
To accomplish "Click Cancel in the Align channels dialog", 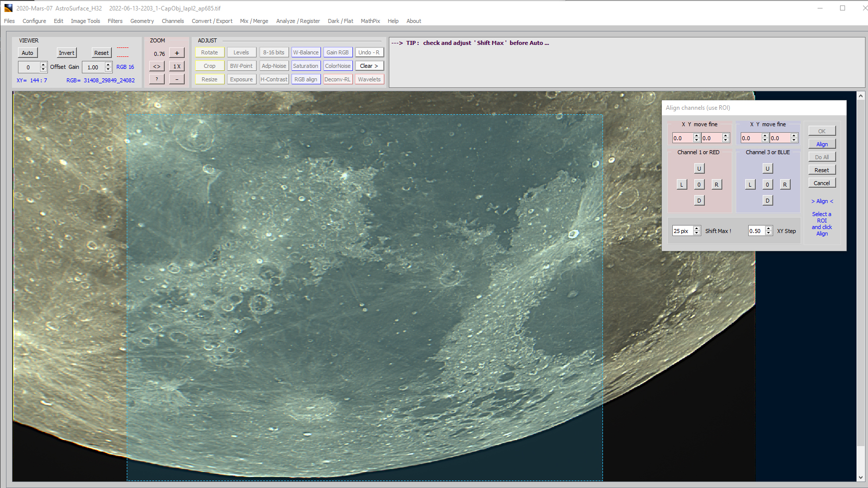I will point(822,183).
